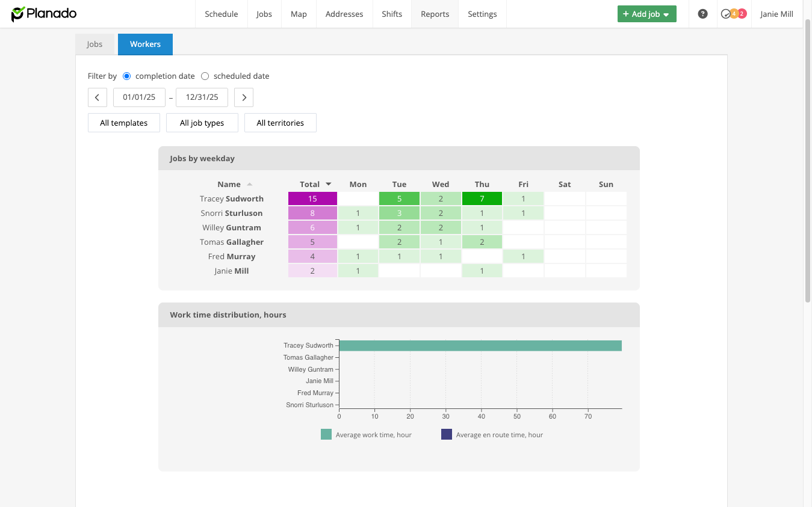The width and height of the screenshot is (812, 507).
Task: Click the Snorri Sturluson name in table
Action: (x=232, y=214)
